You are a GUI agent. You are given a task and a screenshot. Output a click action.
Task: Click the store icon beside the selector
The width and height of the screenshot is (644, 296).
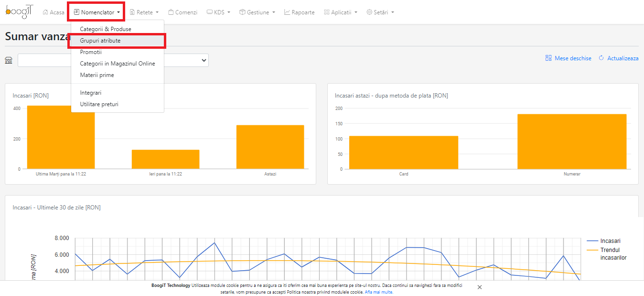9,60
